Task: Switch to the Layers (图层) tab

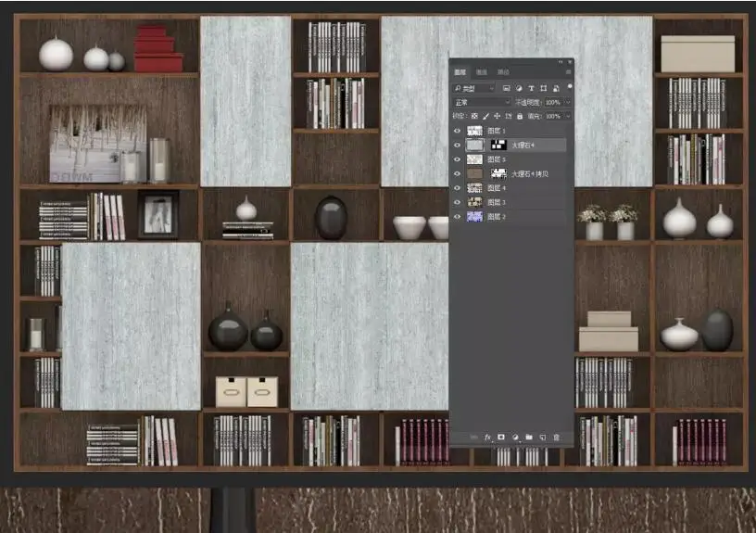Action: pos(460,72)
